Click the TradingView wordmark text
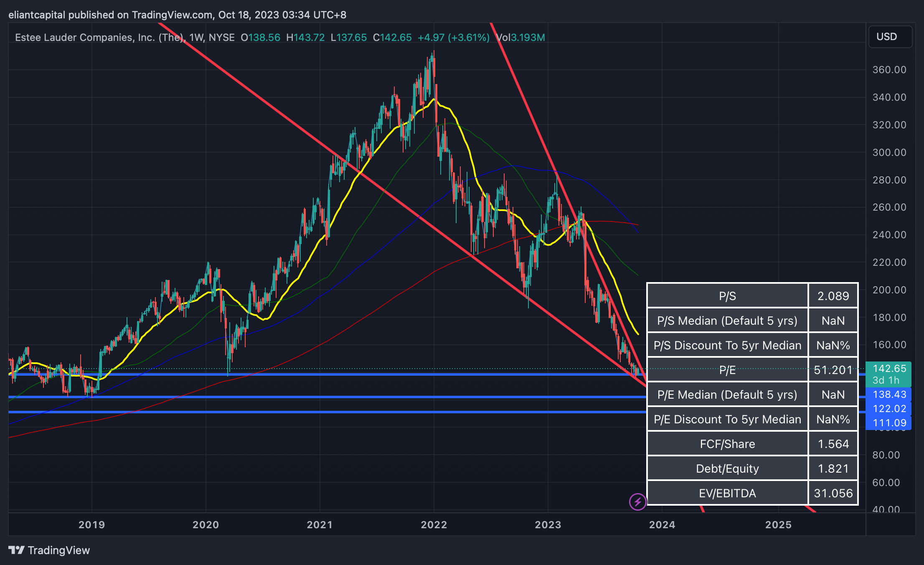The height and width of the screenshot is (565, 924). click(58, 550)
